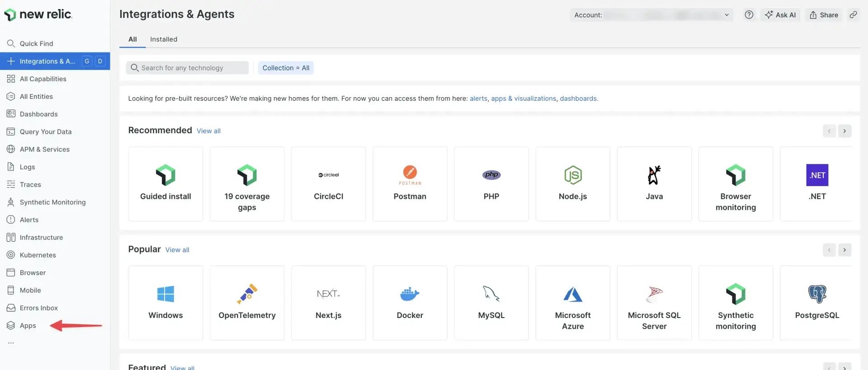Open the Node.js integration tile
The image size is (868, 370).
(x=572, y=184)
